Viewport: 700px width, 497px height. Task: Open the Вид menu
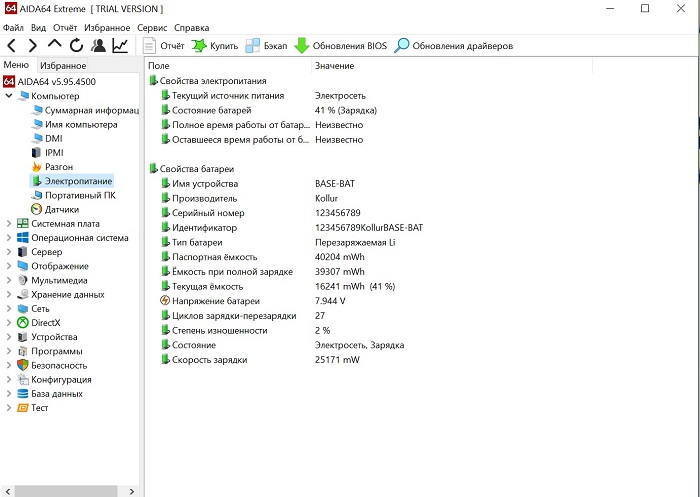point(38,28)
